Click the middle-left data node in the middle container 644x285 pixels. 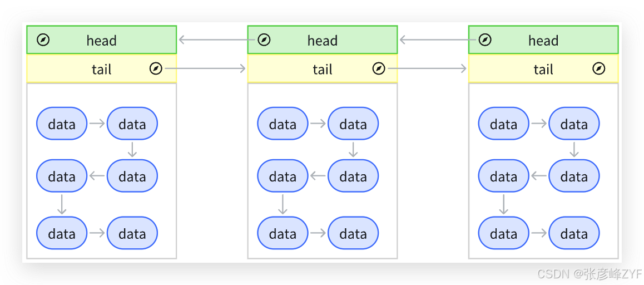click(x=283, y=176)
